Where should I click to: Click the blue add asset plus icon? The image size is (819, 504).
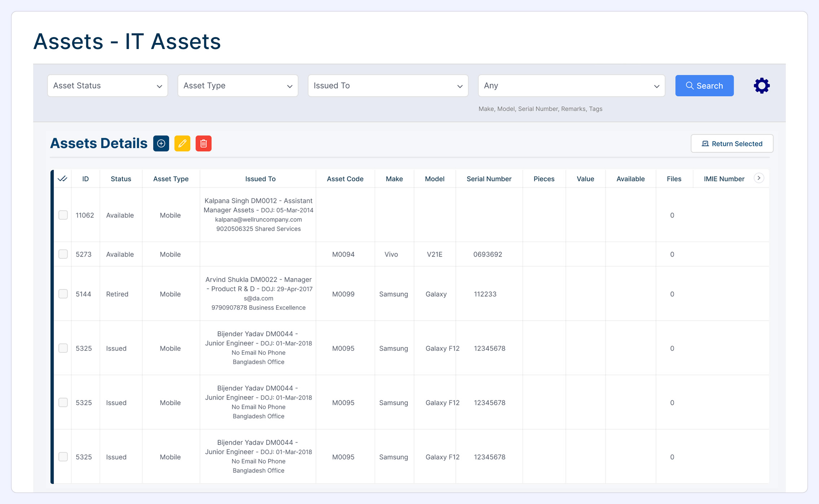click(161, 143)
